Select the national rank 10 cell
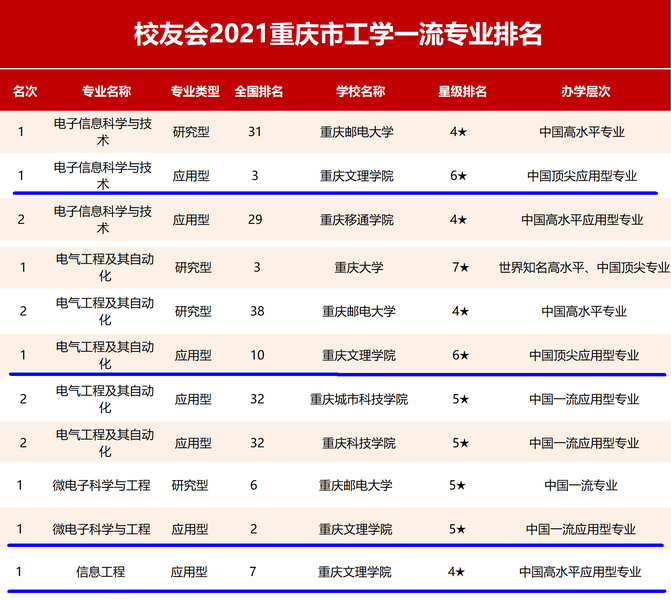671x600 pixels. [x=256, y=355]
